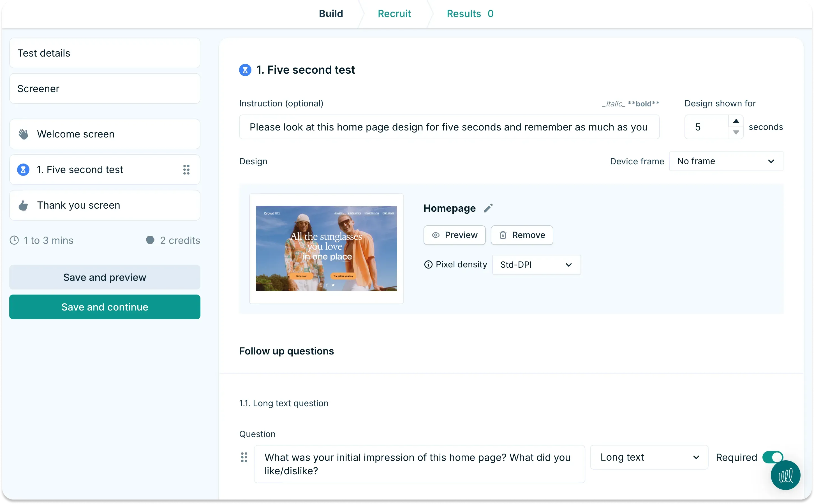Switch to the Recruit tab

tap(394, 13)
